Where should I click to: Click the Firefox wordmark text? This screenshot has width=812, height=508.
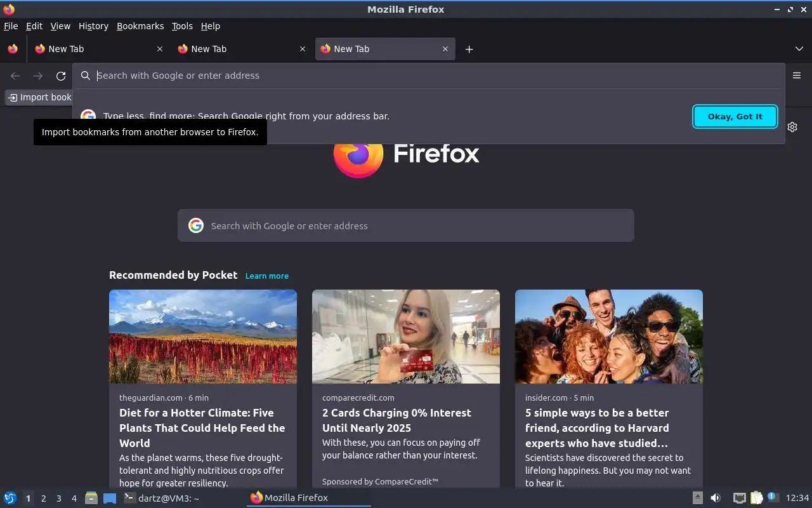[436, 153]
